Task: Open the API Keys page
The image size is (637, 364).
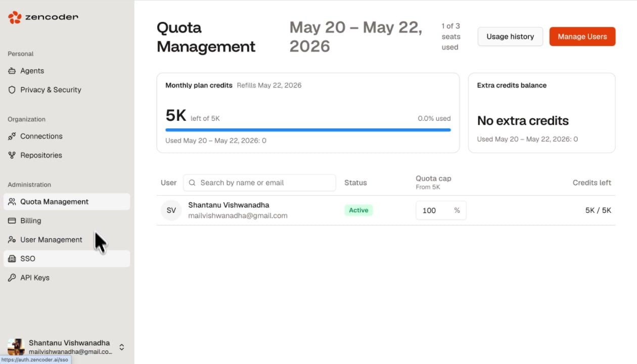Action: coord(67,278)
